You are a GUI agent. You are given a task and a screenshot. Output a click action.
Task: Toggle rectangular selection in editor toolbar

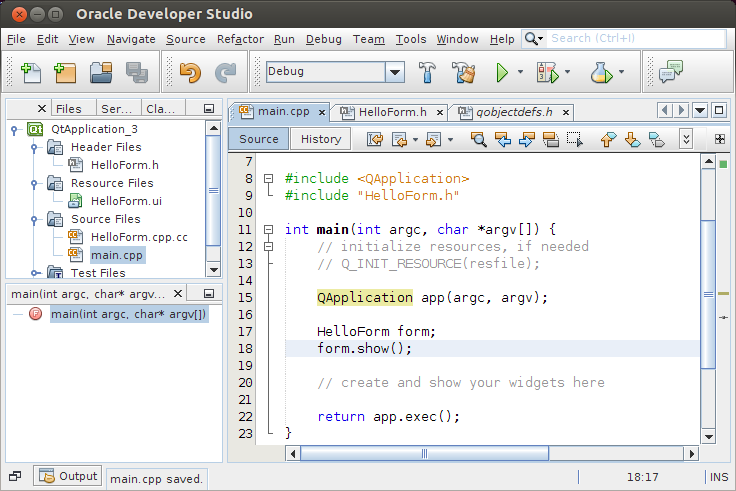click(574, 139)
